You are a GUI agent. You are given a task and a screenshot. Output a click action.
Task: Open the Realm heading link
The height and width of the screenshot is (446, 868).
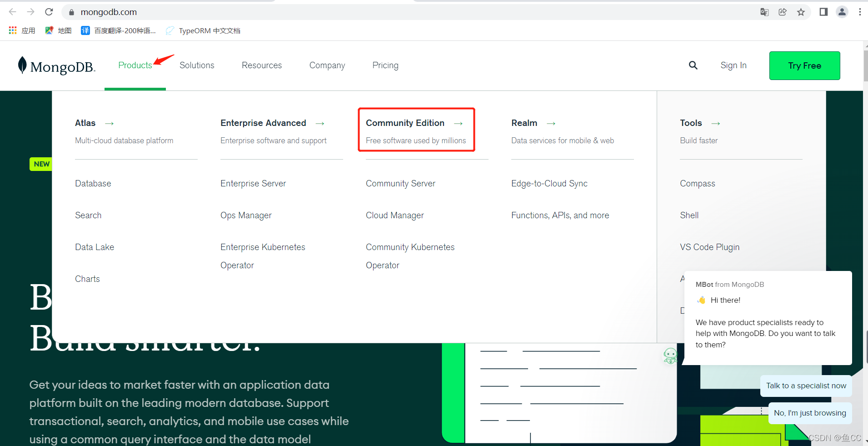(x=524, y=123)
